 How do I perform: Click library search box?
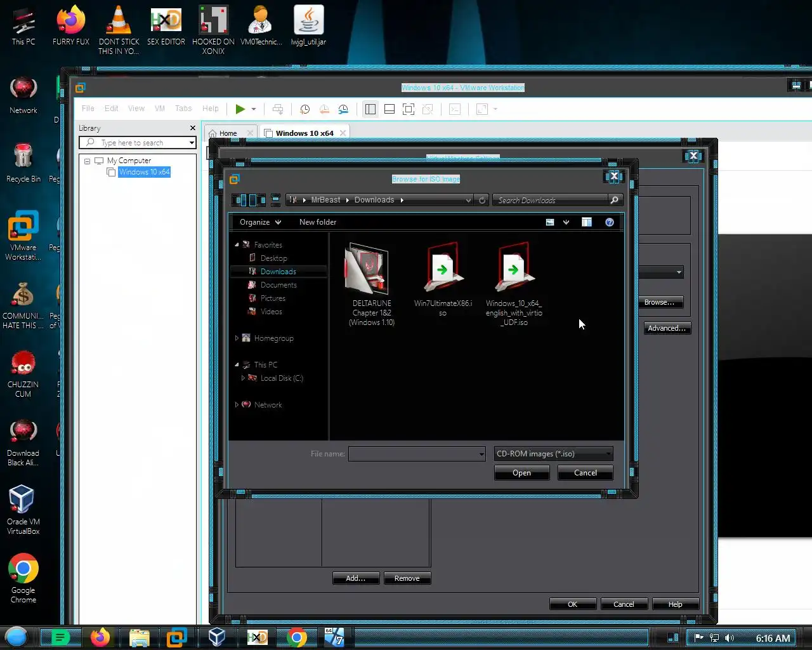coord(138,143)
